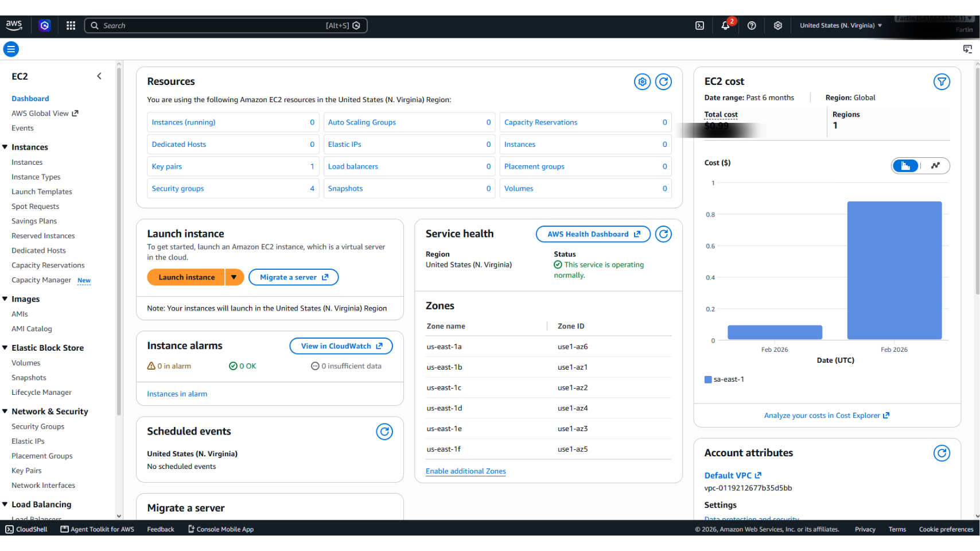Screen dimensions: 980x551
Task: Go to Security Groups in sidebar
Action: coord(38,426)
